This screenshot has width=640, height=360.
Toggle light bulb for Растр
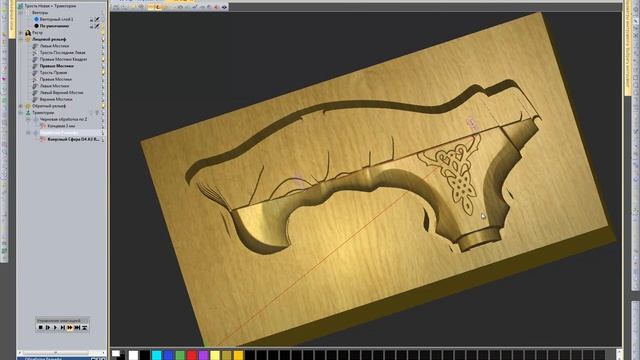tap(103, 33)
